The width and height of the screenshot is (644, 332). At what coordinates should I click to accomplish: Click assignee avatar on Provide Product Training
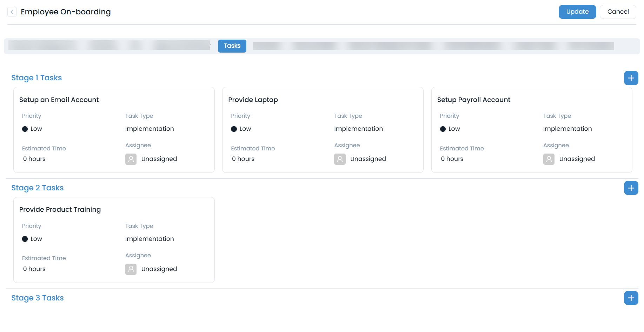[x=131, y=269]
